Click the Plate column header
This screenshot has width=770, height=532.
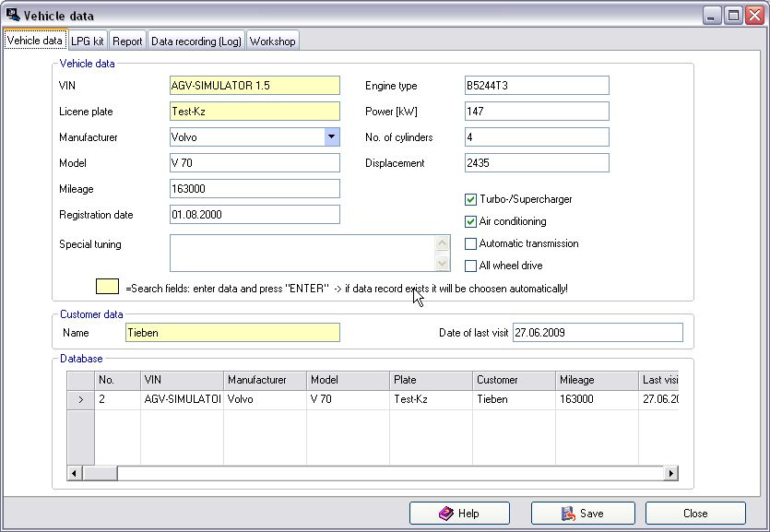pos(432,381)
